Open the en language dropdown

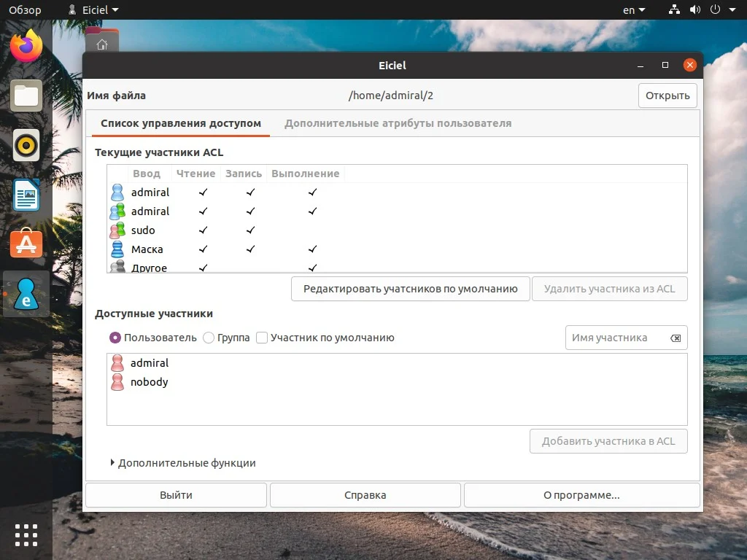pos(630,9)
